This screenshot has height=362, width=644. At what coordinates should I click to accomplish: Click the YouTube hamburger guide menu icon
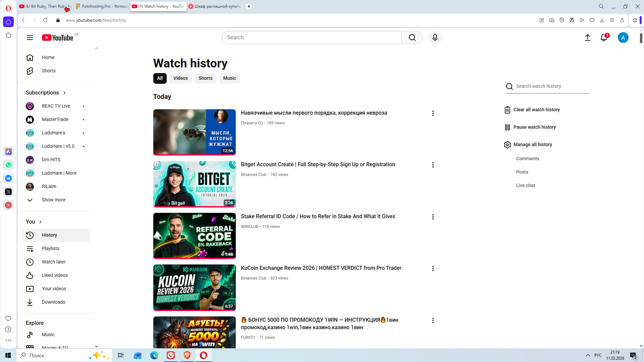pyautogui.click(x=30, y=38)
